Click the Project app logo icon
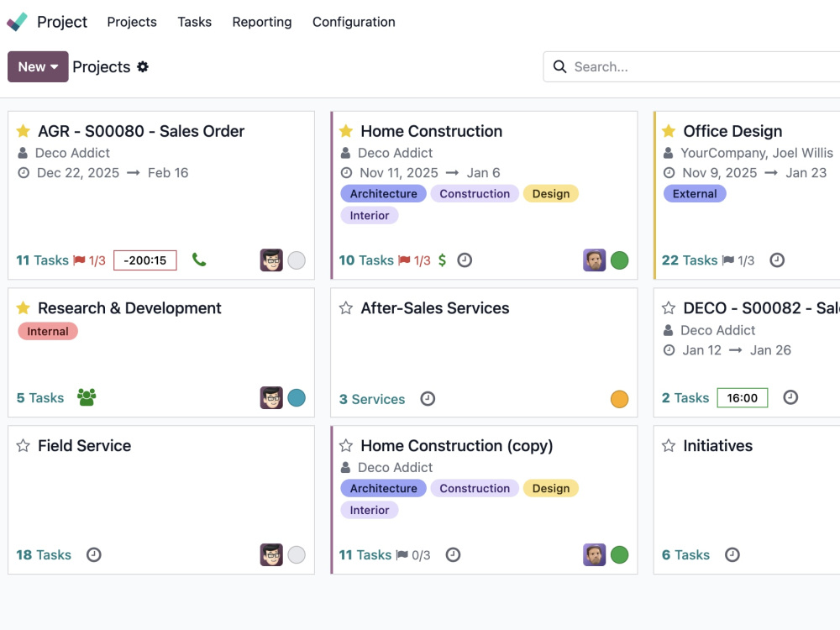The height and width of the screenshot is (630, 840). pos(17,22)
